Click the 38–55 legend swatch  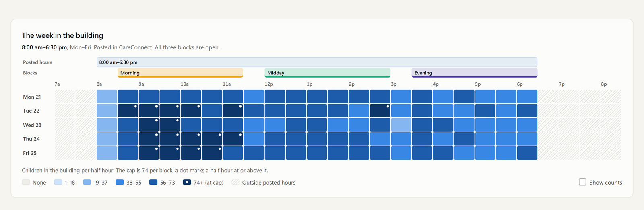click(x=120, y=182)
